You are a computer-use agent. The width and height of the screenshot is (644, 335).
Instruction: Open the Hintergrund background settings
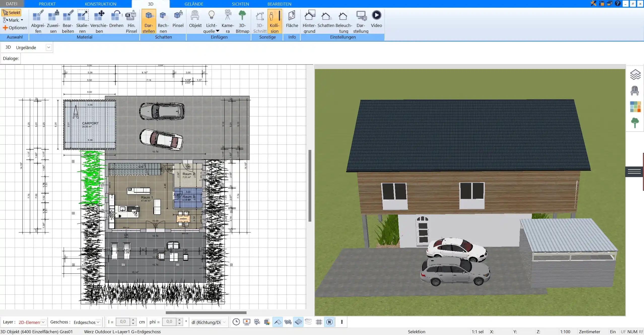click(x=309, y=21)
